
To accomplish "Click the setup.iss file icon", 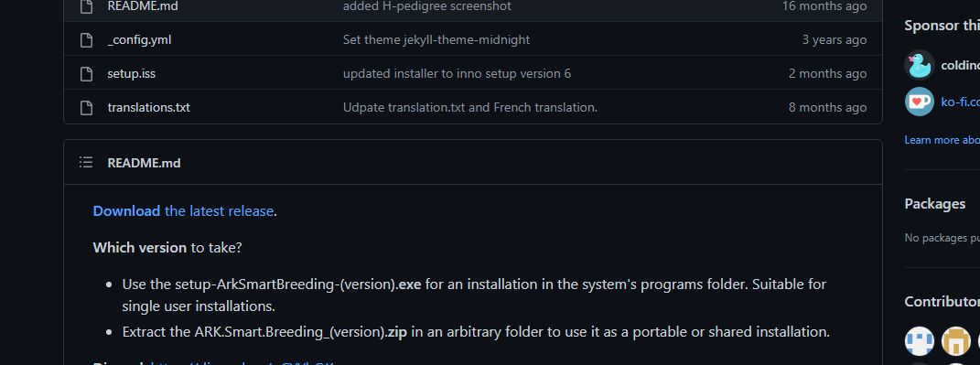I will [x=87, y=74].
